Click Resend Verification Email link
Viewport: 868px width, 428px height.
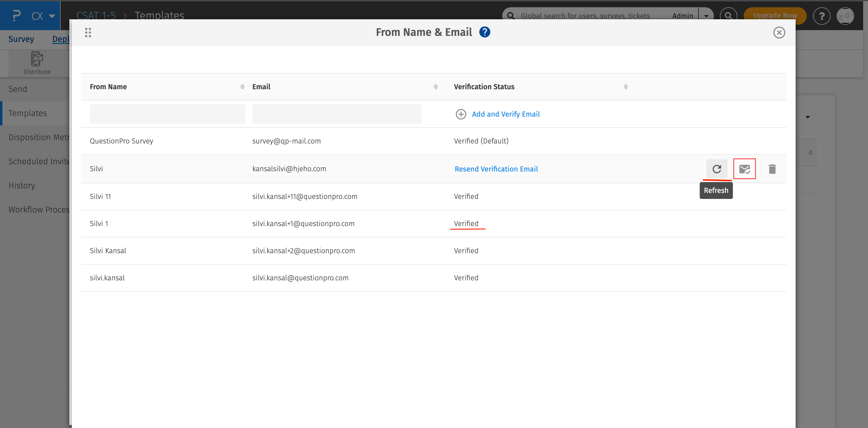click(x=496, y=169)
